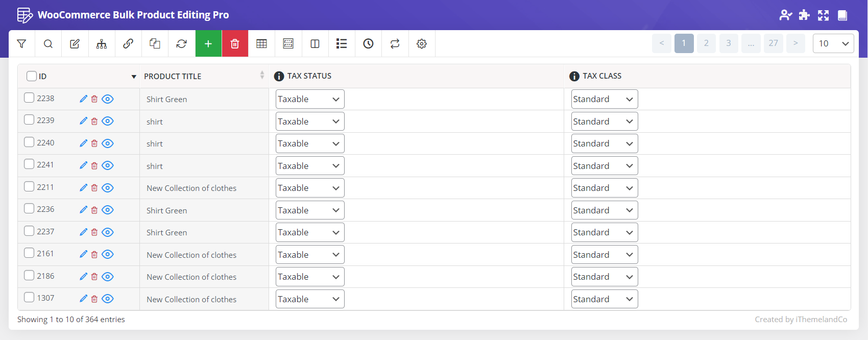The height and width of the screenshot is (340, 868).
Task: Open the rows-per-page dropdown showing 10
Action: 833,43
